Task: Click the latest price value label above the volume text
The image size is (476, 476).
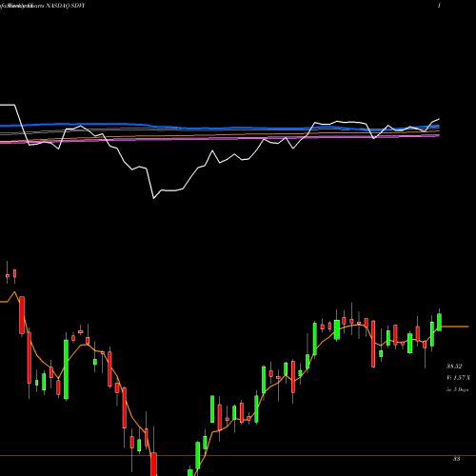Action: (454, 367)
